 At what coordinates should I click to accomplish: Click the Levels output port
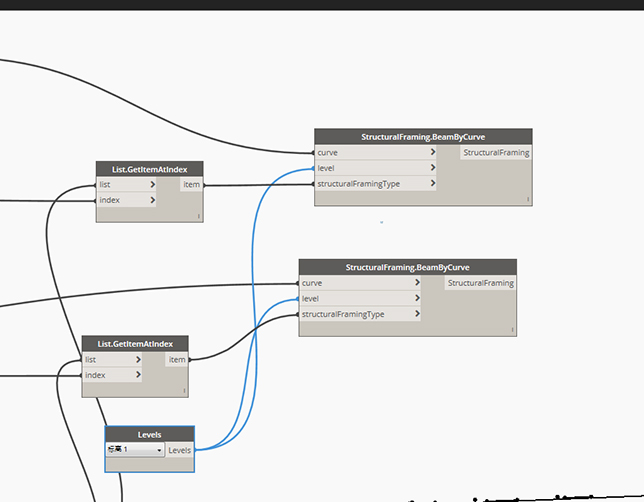(180, 450)
